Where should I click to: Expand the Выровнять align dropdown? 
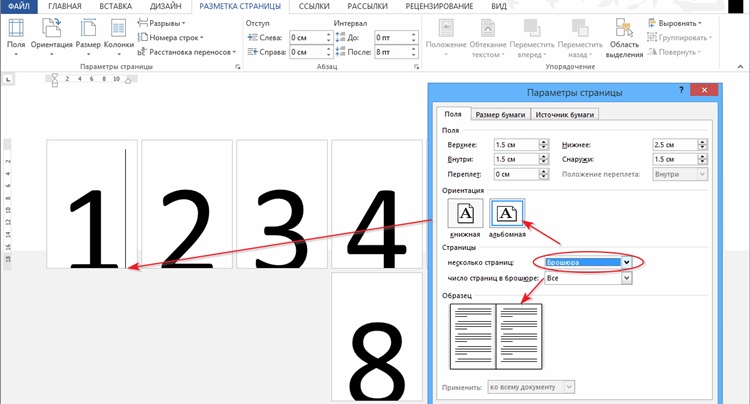coord(674,23)
